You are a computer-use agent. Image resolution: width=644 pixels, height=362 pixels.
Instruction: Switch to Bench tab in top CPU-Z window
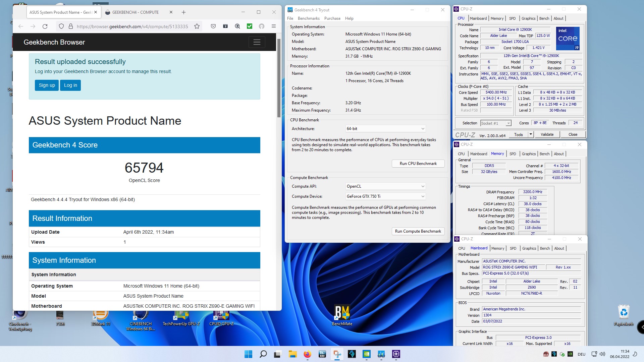pyautogui.click(x=544, y=18)
